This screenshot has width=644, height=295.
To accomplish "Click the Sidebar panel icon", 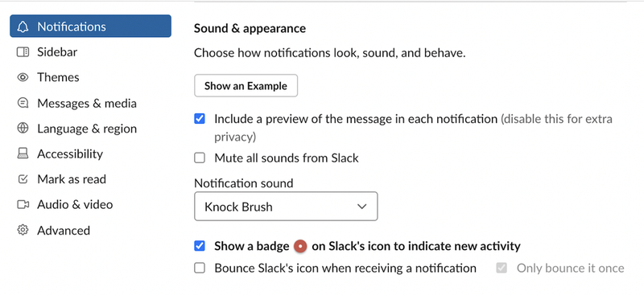I will [23, 52].
